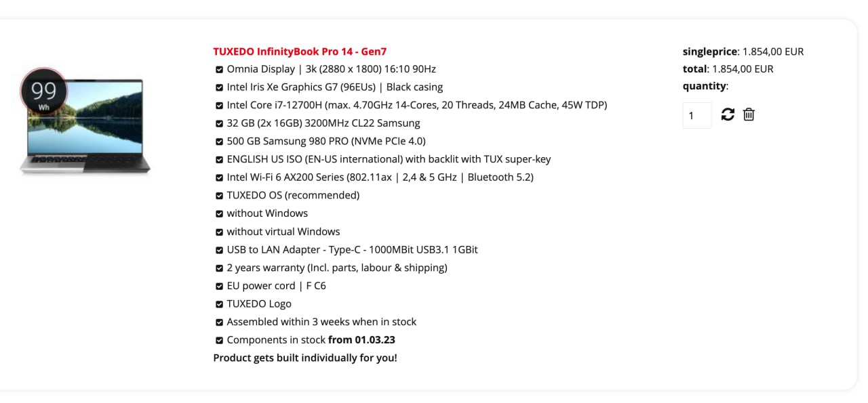Toggle the 32 GB Samsung RAM checkbox

click(x=219, y=123)
